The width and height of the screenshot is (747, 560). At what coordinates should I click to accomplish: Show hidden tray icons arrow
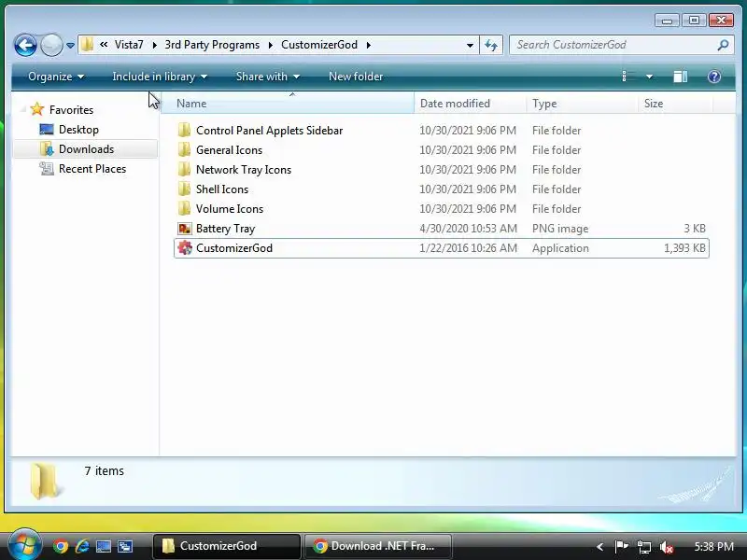pos(600,547)
